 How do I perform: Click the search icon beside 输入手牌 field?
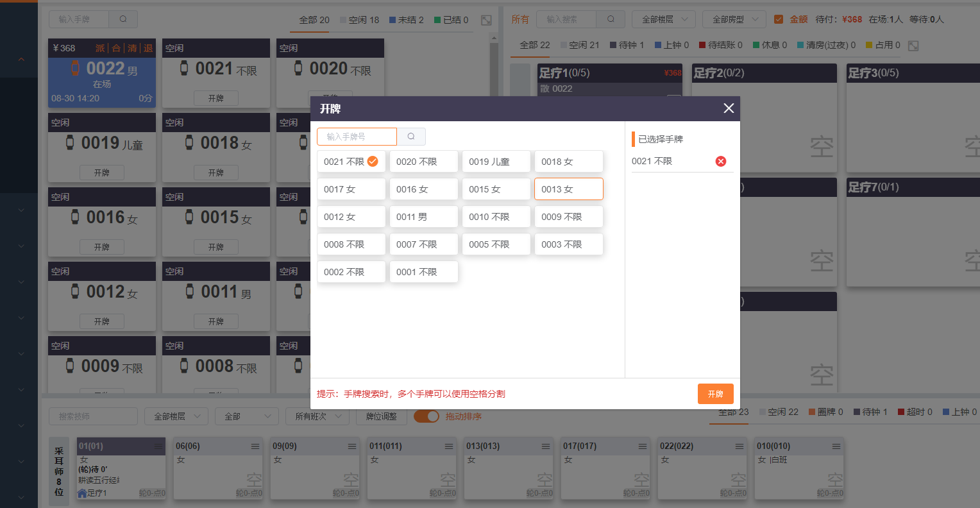pos(123,19)
